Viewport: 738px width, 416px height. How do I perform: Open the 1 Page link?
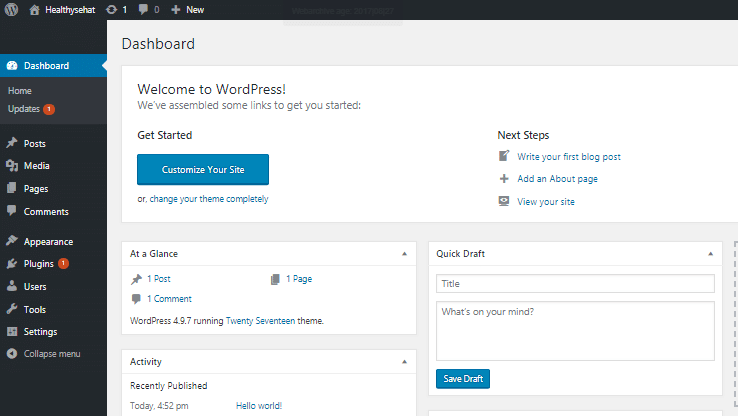coord(299,279)
